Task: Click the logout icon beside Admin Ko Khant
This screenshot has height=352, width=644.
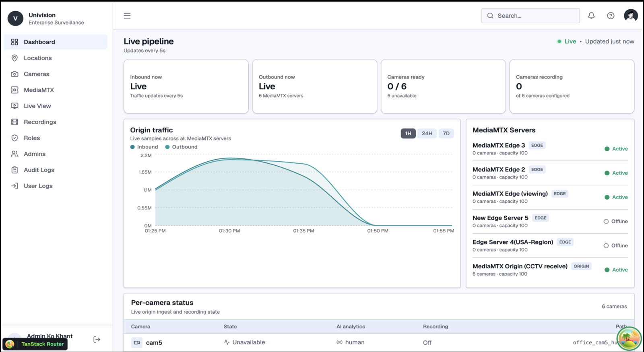Action: point(97,340)
